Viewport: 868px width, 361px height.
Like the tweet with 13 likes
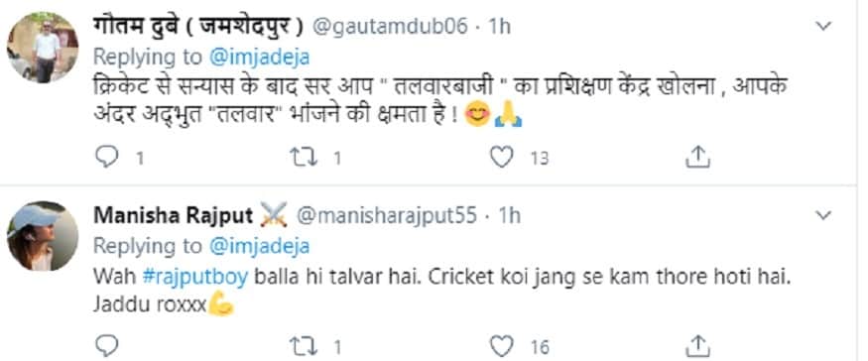point(502,158)
